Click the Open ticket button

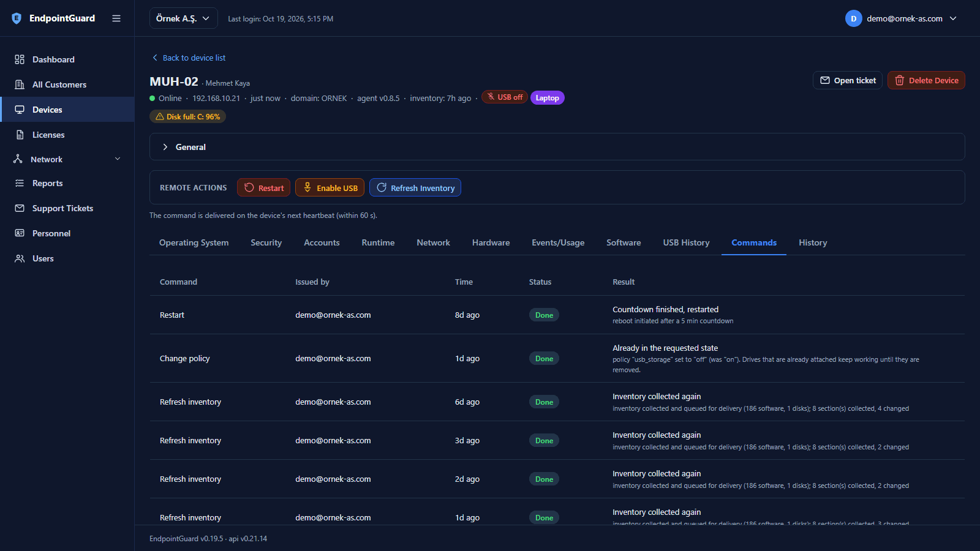(848, 80)
